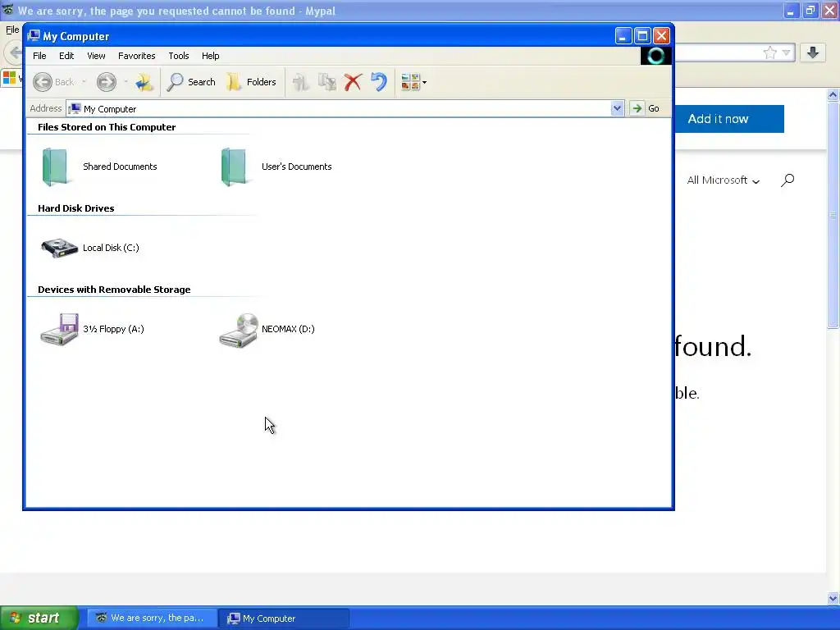
Task: Click the blue Undo arrow icon
Action: point(379,82)
